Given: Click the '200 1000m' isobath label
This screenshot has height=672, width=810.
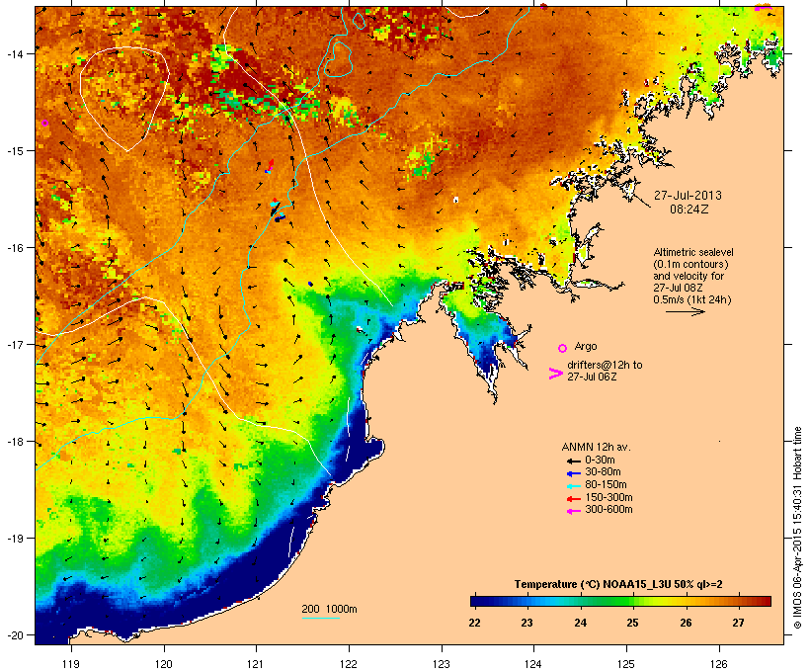Looking at the screenshot, I should click(329, 609).
